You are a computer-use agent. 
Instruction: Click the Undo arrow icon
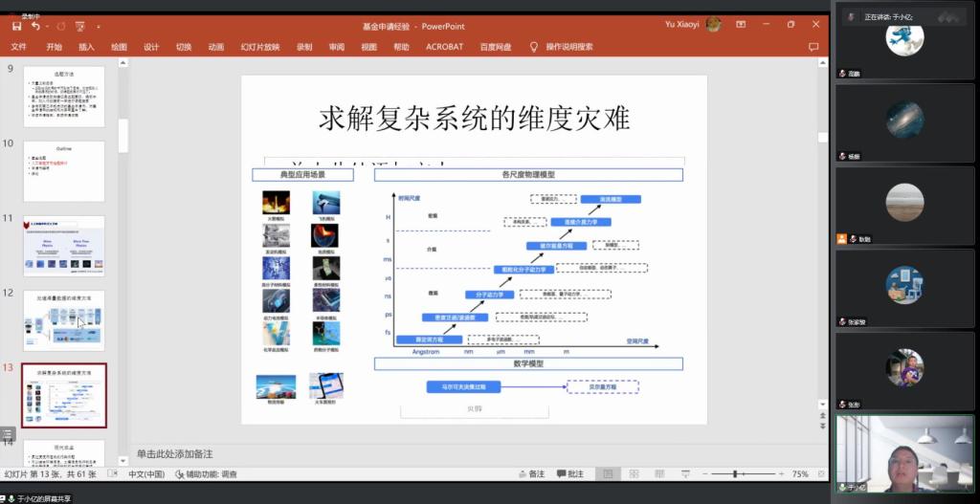pyautogui.click(x=34, y=26)
